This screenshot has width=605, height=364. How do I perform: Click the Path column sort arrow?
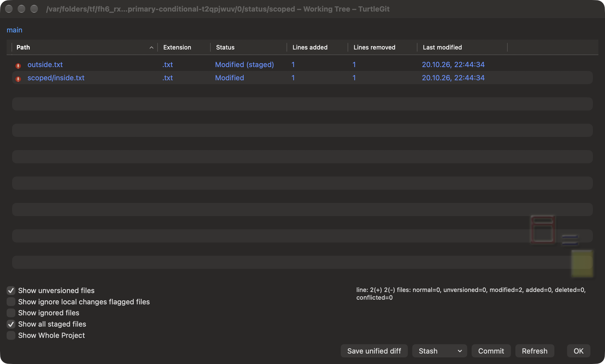151,48
